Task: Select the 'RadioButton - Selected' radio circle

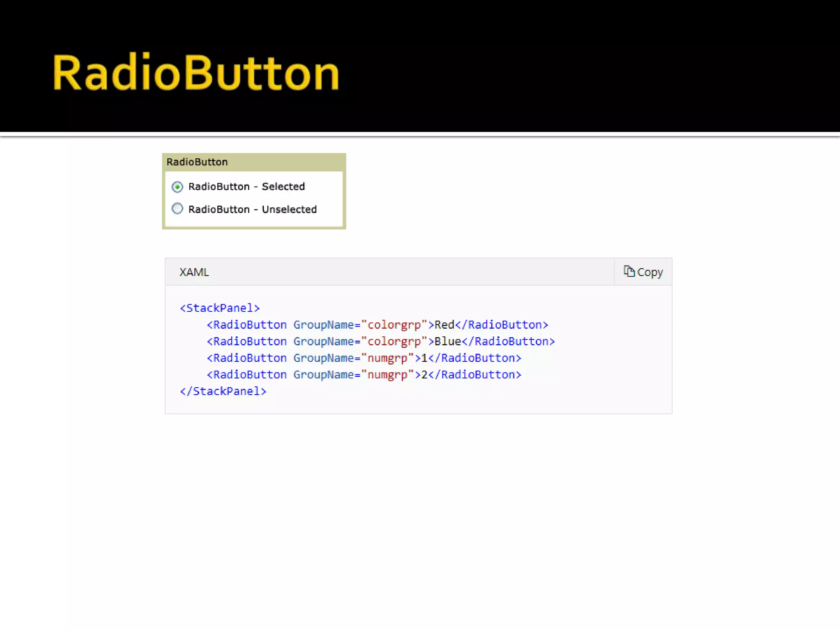Action: (177, 187)
